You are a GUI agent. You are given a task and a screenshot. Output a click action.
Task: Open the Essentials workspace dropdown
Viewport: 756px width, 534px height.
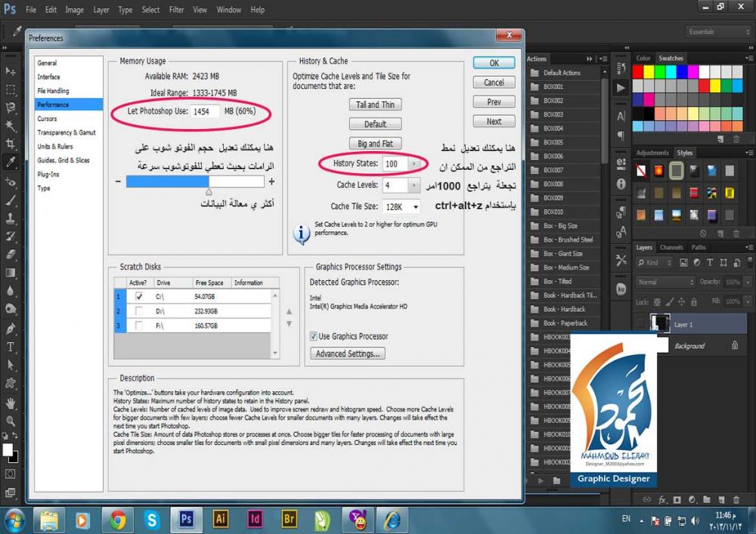coord(718,32)
